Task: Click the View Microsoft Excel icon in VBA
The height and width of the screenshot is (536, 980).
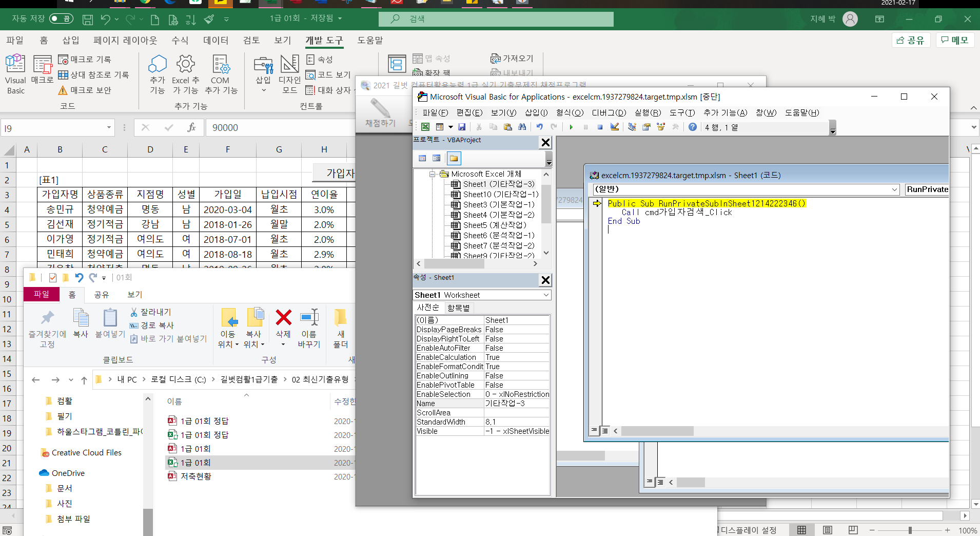Action: (x=425, y=127)
